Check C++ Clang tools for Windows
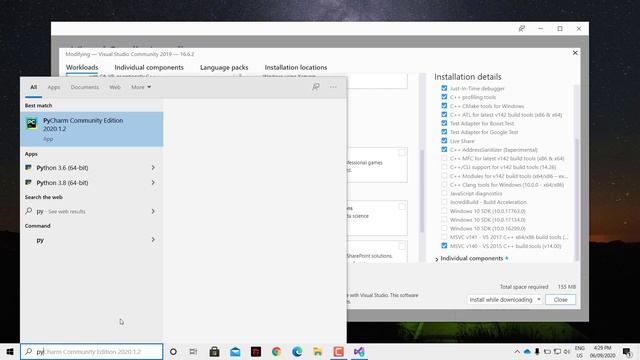The height and width of the screenshot is (360, 640). point(444,184)
